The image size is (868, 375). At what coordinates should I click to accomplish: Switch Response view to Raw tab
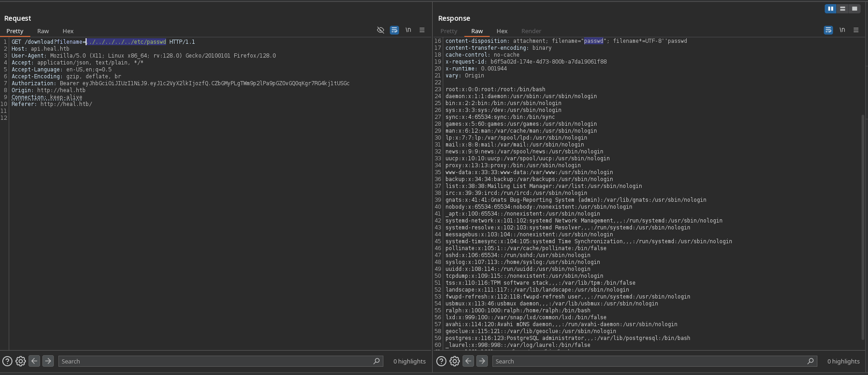pyautogui.click(x=477, y=31)
